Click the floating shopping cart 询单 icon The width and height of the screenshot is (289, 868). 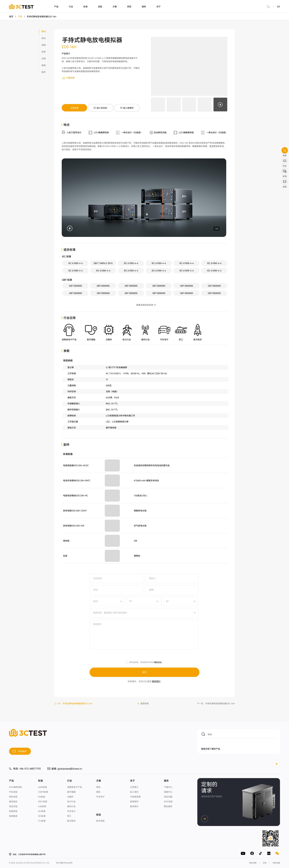pos(284,150)
